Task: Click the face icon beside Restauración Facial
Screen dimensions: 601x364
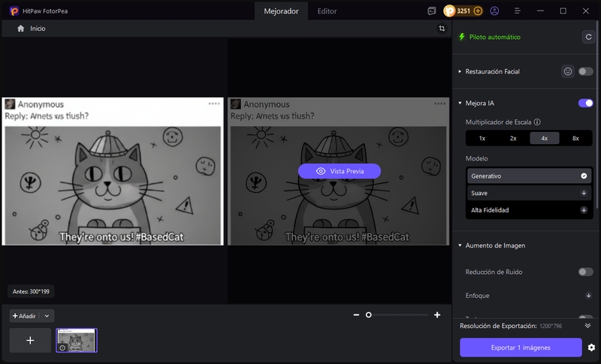Action: (568, 71)
